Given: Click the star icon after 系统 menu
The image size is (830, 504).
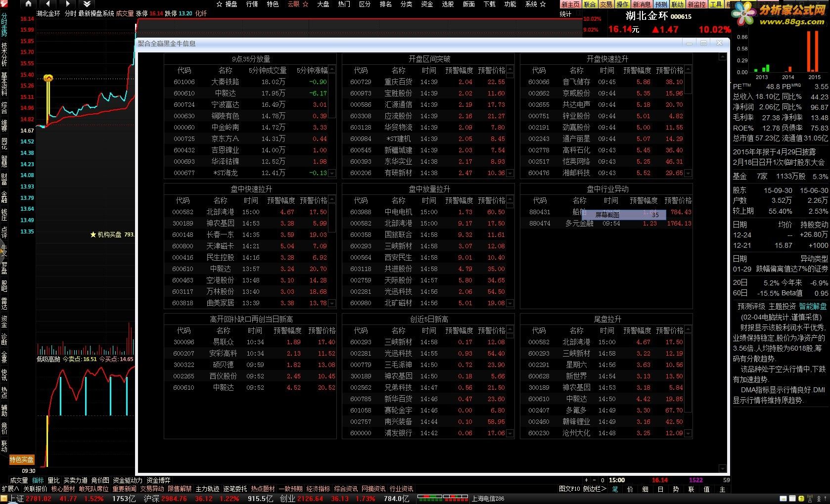Looking at the screenshot, I should tap(543, 4).
